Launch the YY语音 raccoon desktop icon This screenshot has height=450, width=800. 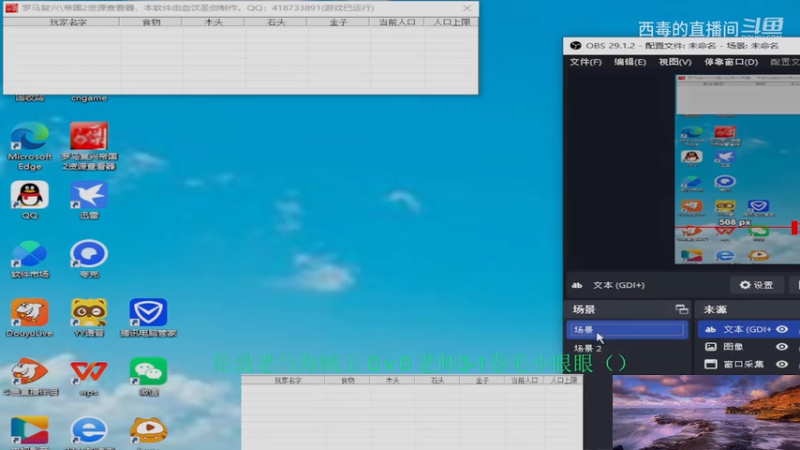(x=89, y=317)
